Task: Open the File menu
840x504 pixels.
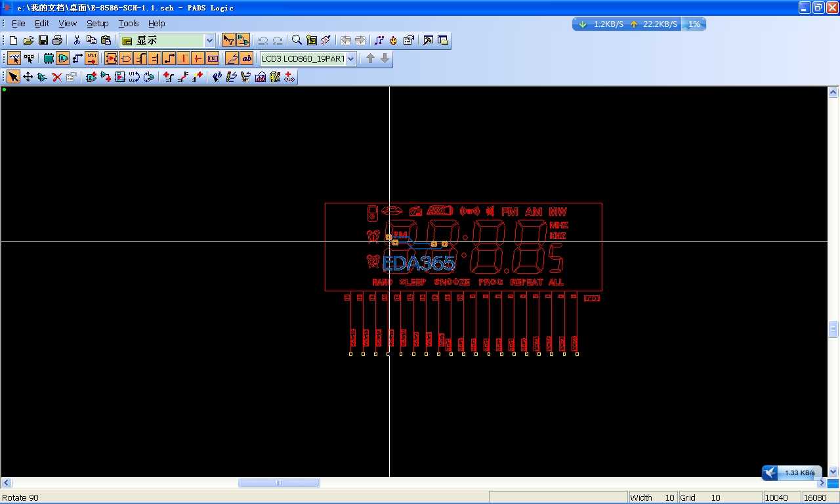Action: point(18,23)
